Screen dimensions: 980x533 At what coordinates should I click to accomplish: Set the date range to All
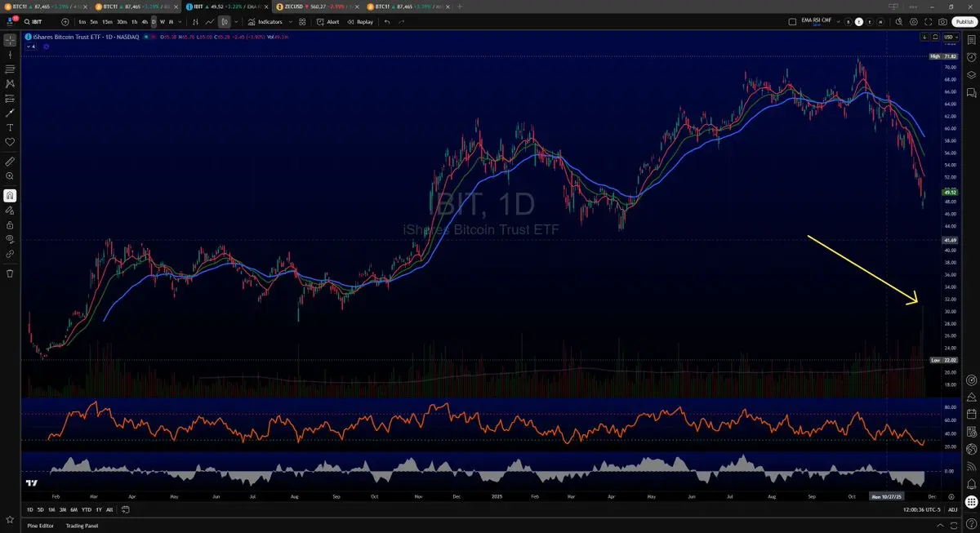click(109, 509)
